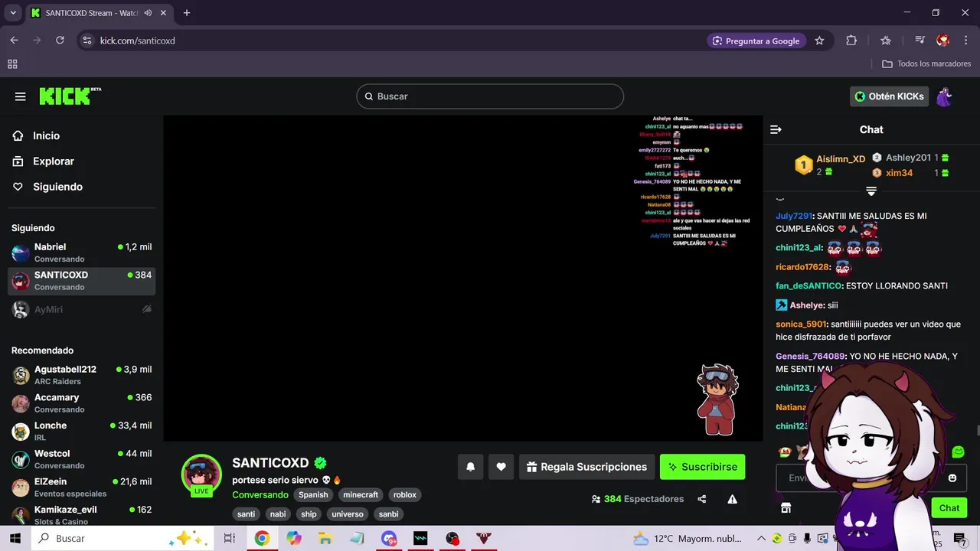Report stream with warning triangle icon
This screenshot has height=551, width=980.
click(x=732, y=499)
